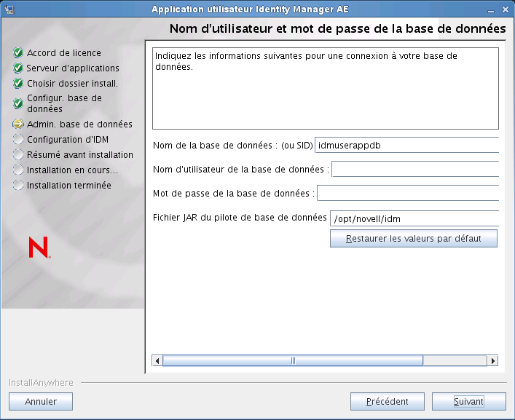Click the check icon beside Configur. base de données
This screenshot has height=420, width=515.
pos(18,103)
